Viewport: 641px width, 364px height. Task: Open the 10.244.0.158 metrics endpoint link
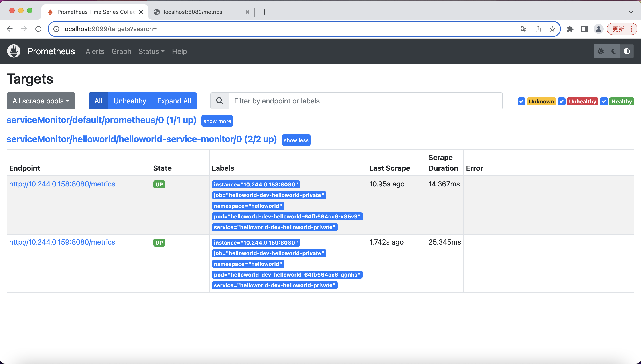point(62,184)
